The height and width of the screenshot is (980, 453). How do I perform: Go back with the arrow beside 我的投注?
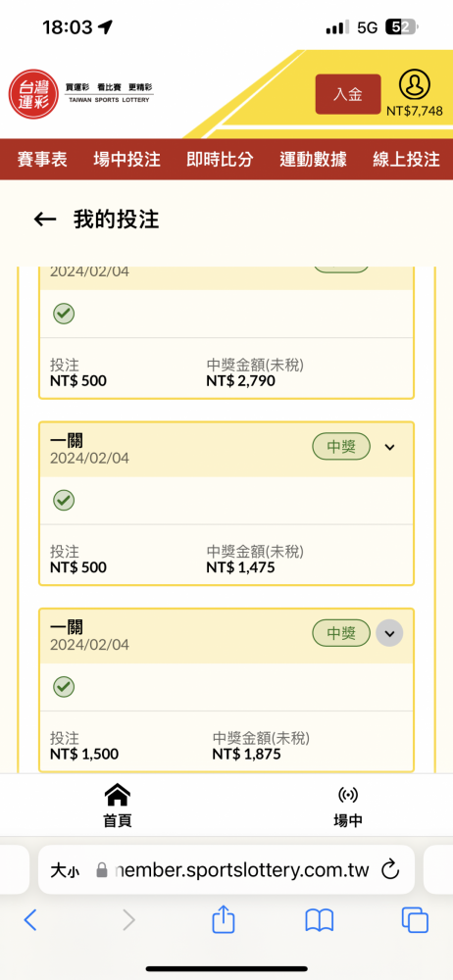45,220
